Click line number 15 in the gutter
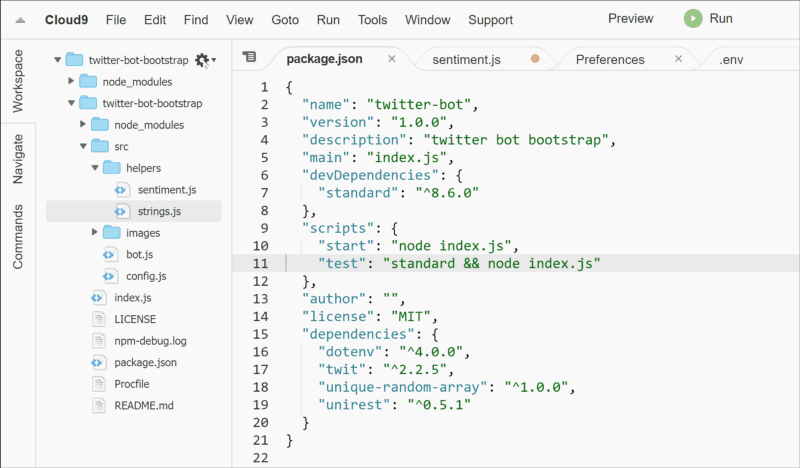The height and width of the screenshot is (468, 800). tap(260, 334)
